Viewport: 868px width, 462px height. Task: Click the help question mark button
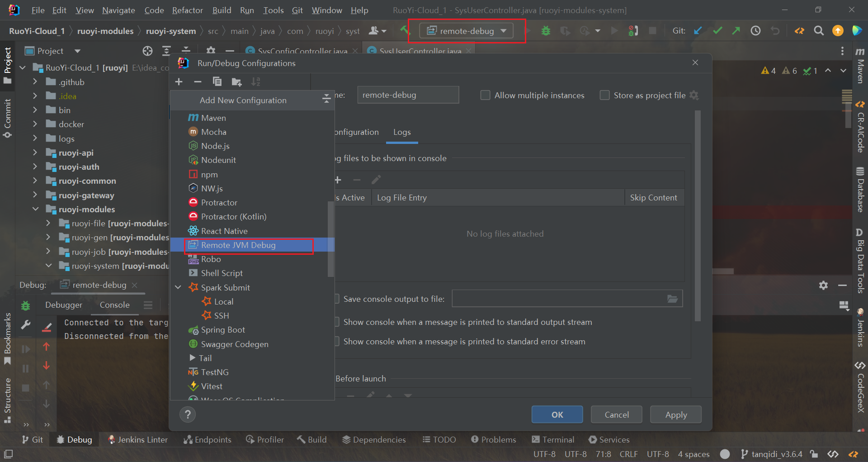coord(188,414)
